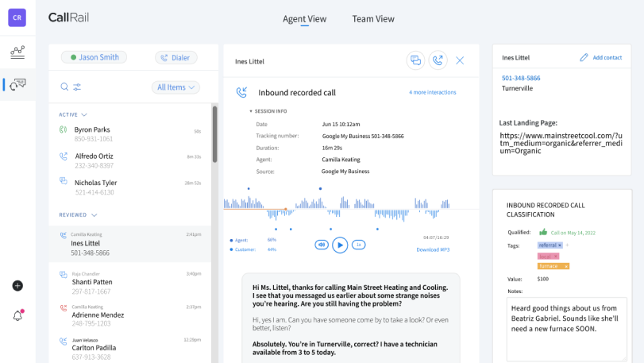Click inside the Notes text area
The image size is (644, 363).
[x=565, y=326]
